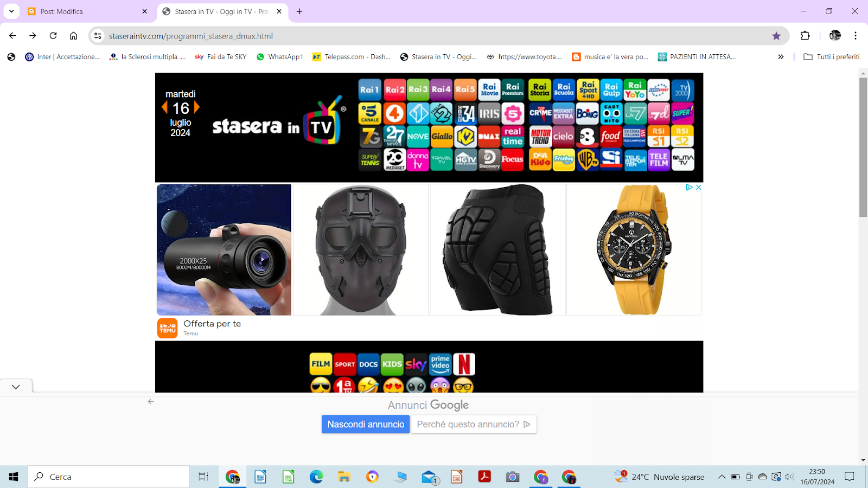Image resolution: width=868 pixels, height=488 pixels.
Task: Open the Rai YoYo channel icon
Action: point(635,89)
